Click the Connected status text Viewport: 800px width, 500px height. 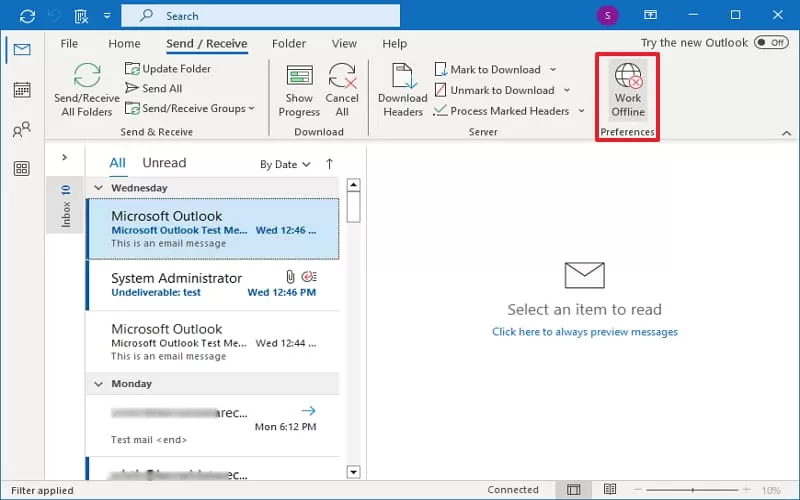click(x=513, y=490)
